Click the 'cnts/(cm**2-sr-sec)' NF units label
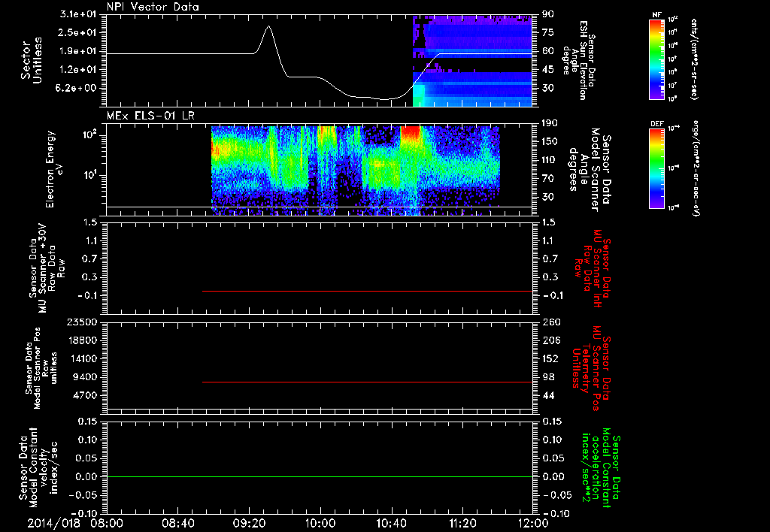Screen dimensions: 770x532 point(694,59)
